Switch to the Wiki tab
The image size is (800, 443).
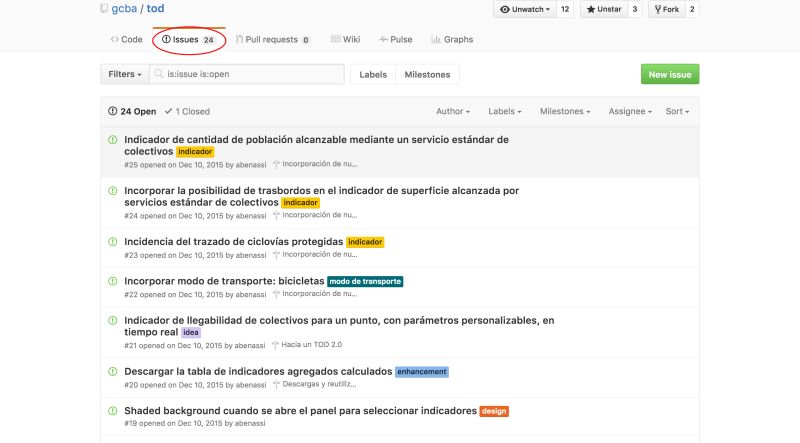point(345,39)
